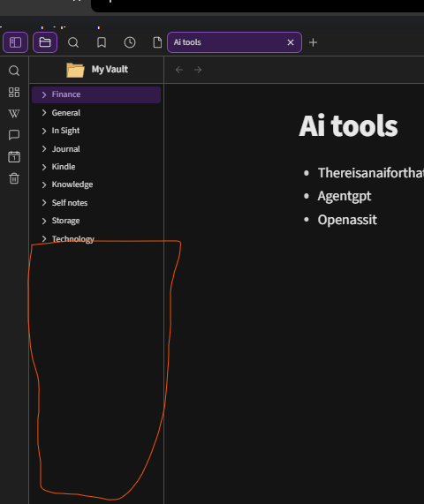Select the Journal folder name

point(66,149)
